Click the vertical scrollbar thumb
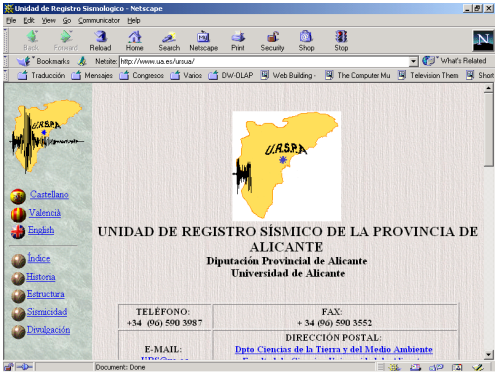Image resolution: width=498 pixels, height=375 pixels. 488,130
